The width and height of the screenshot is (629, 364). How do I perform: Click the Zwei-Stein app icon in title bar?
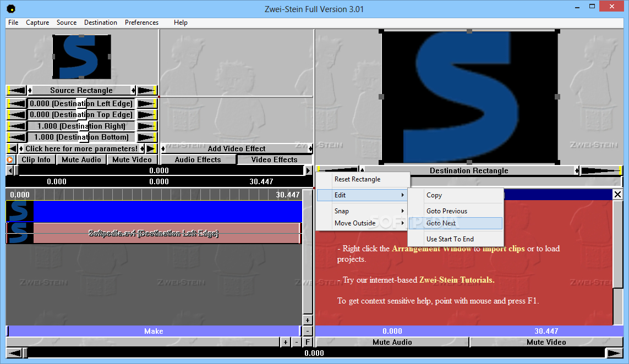(x=11, y=8)
